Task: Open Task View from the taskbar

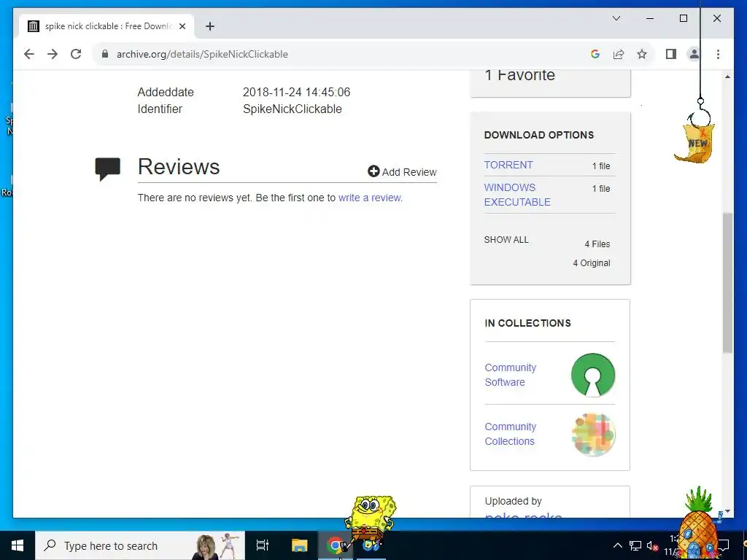Action: [262, 545]
